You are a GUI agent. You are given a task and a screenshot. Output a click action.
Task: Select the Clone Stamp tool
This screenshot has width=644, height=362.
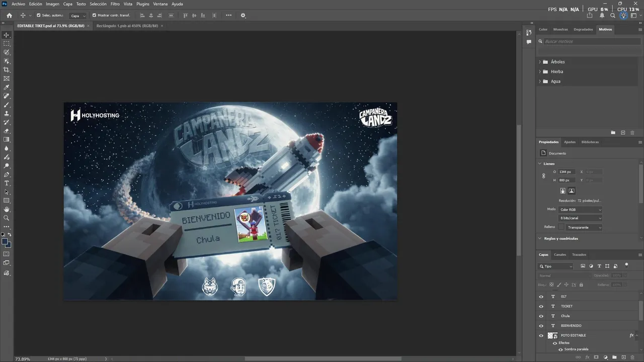(x=7, y=114)
